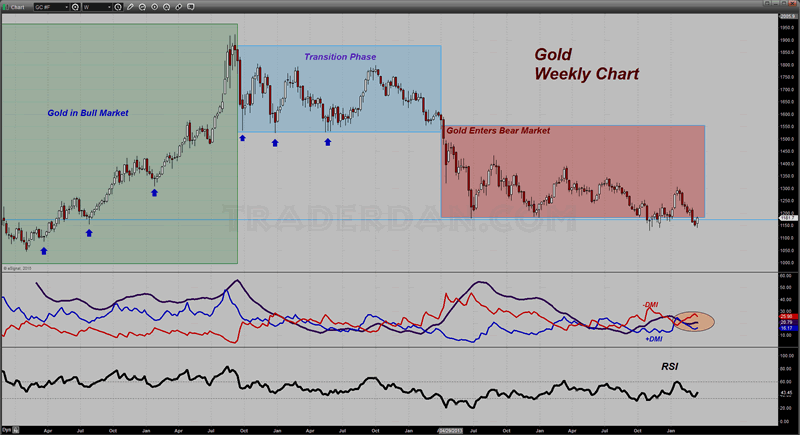Click the RSI value tag on right axis
Image resolution: width=800 pixels, height=435 pixels.
pyautogui.click(x=788, y=393)
